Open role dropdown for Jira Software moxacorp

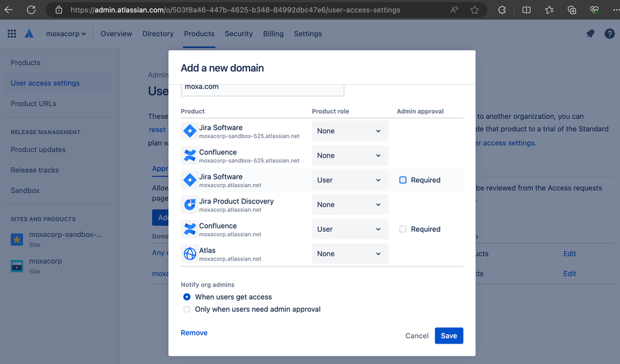pyautogui.click(x=350, y=180)
